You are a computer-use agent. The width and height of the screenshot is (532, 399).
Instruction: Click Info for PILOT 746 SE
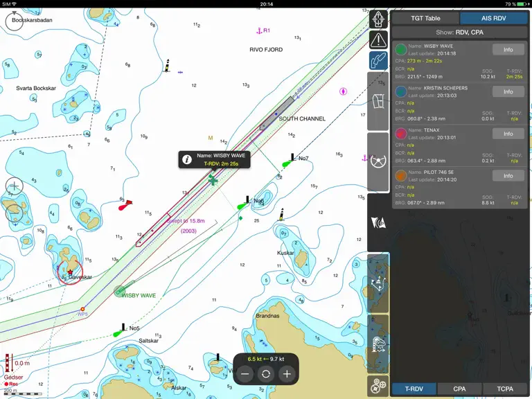[508, 176]
